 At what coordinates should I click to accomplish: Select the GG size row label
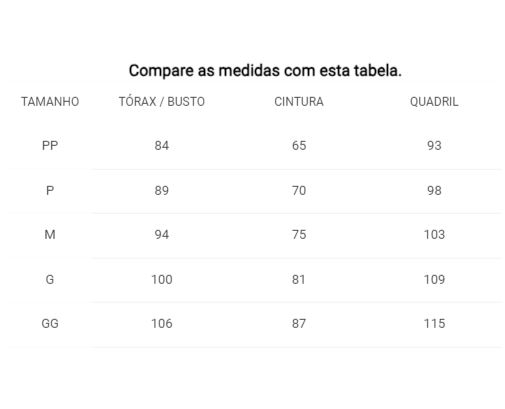tap(50, 323)
